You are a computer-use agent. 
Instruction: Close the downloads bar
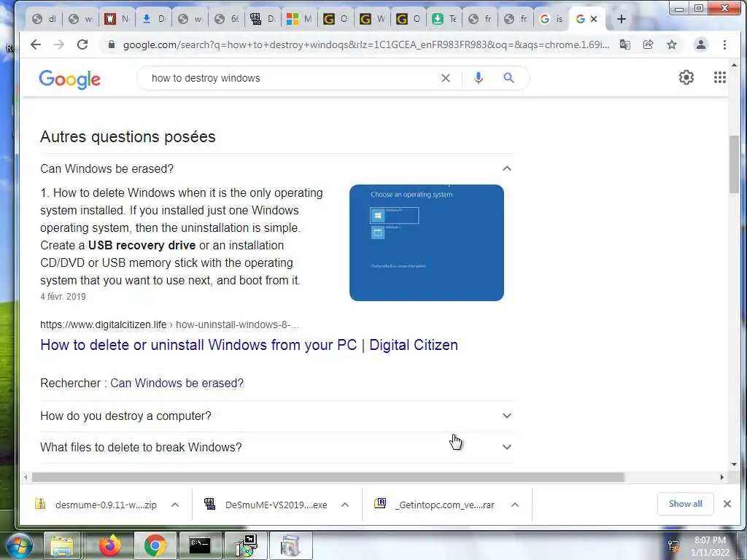click(x=727, y=504)
